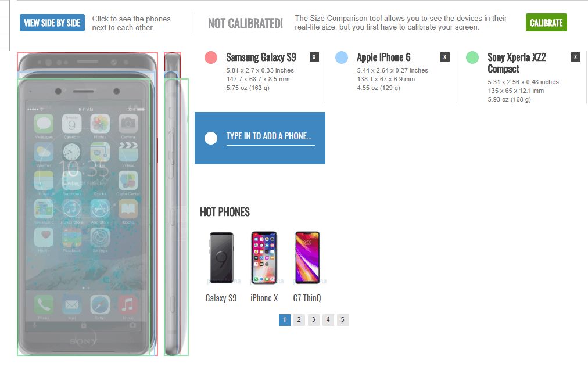This screenshot has height=367, width=588.
Task: Click the green Calibrate button
Action: coord(546,23)
